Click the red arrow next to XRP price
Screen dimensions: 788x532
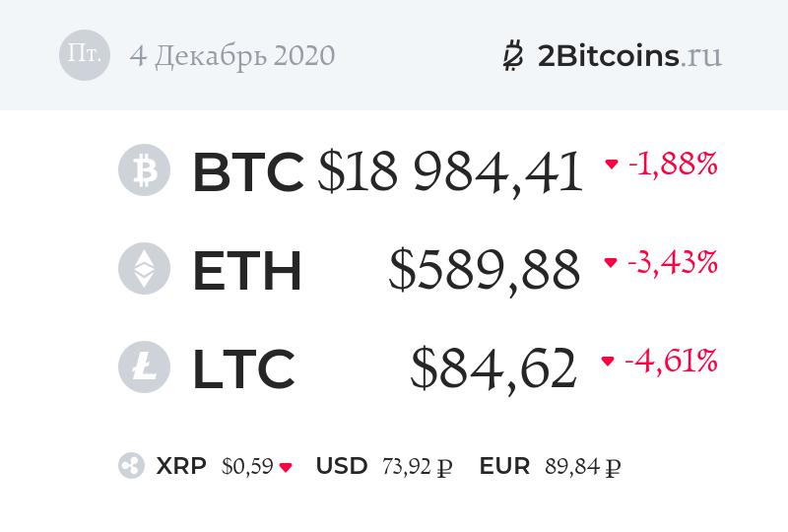tap(286, 468)
